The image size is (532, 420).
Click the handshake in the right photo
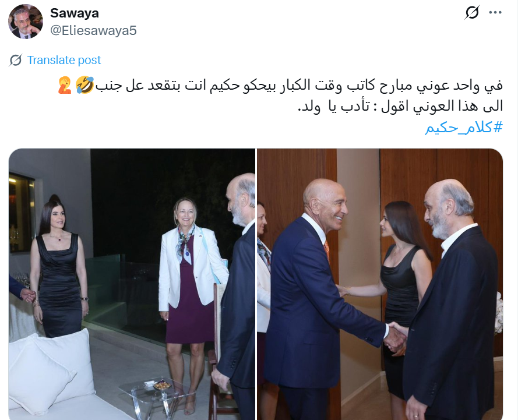point(396,337)
